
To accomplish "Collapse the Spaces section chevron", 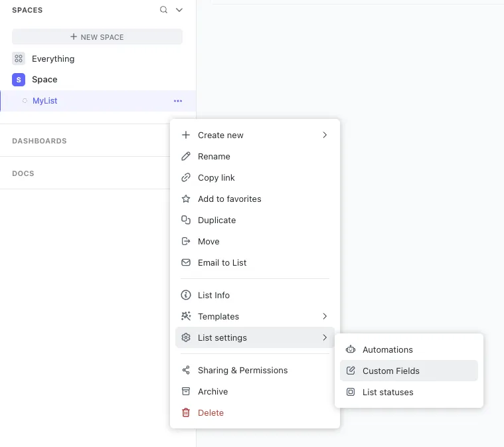I will (x=179, y=10).
